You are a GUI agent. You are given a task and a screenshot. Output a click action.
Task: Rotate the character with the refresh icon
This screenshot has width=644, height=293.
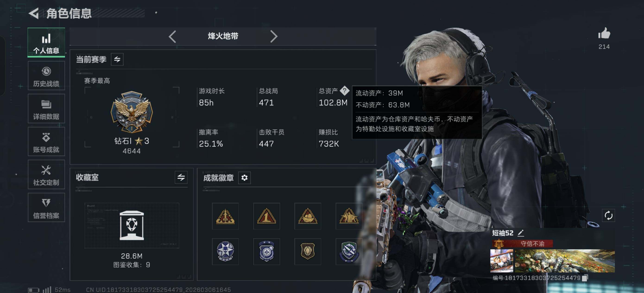click(608, 215)
